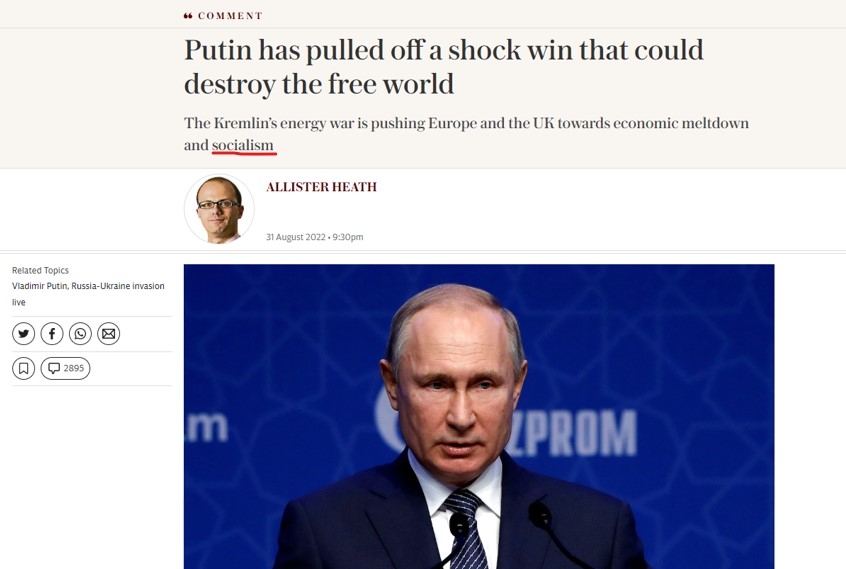Viewport: 846px width, 569px height.
Task: Click the article headline about Putin
Action: [x=444, y=66]
